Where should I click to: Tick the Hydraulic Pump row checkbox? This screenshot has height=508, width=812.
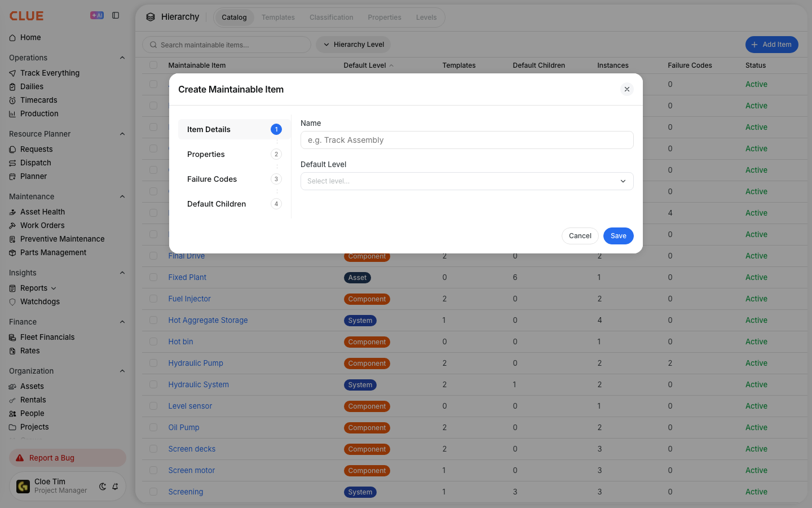153,363
